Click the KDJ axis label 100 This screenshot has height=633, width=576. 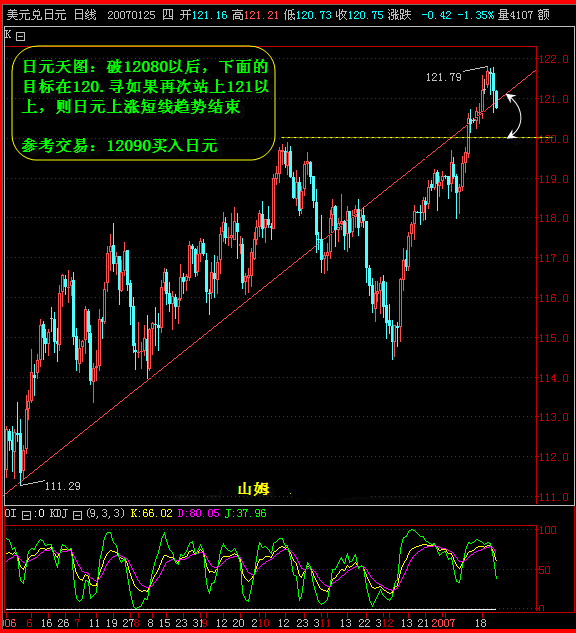point(548,530)
